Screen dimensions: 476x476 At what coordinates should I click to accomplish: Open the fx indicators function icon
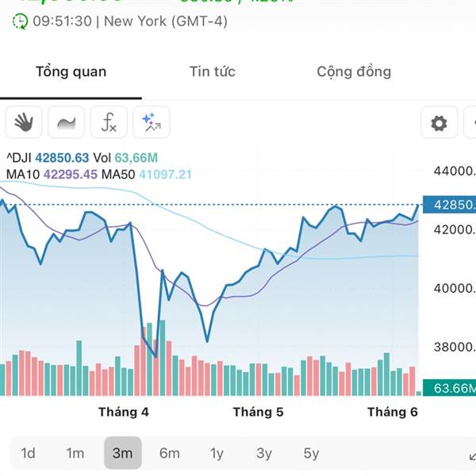pyautogui.click(x=109, y=122)
